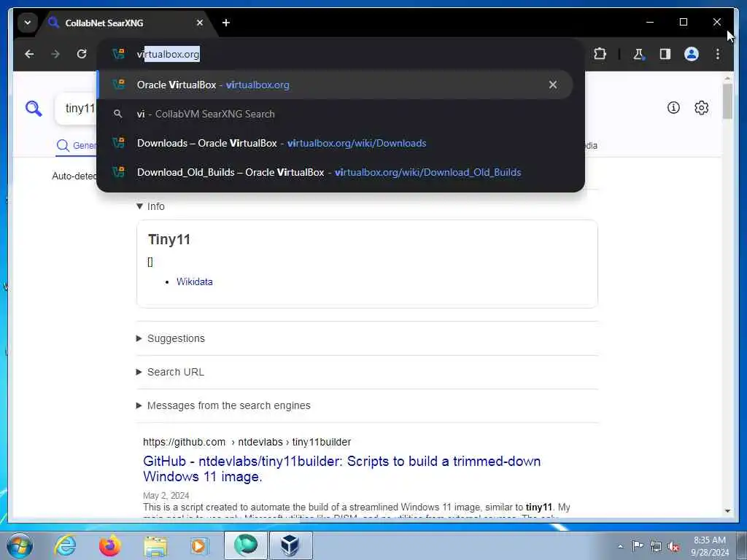
Task: Open the muted volume tray icon
Action: pyautogui.click(x=673, y=546)
